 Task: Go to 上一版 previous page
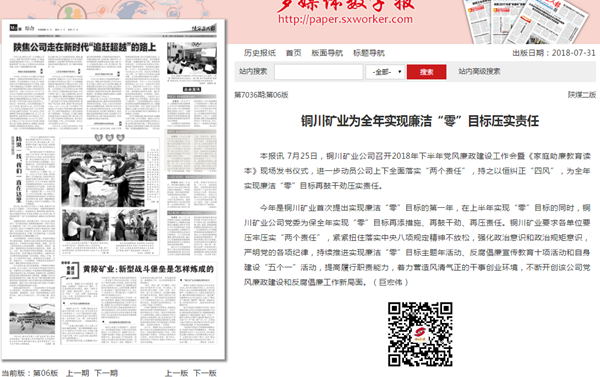click(176, 373)
